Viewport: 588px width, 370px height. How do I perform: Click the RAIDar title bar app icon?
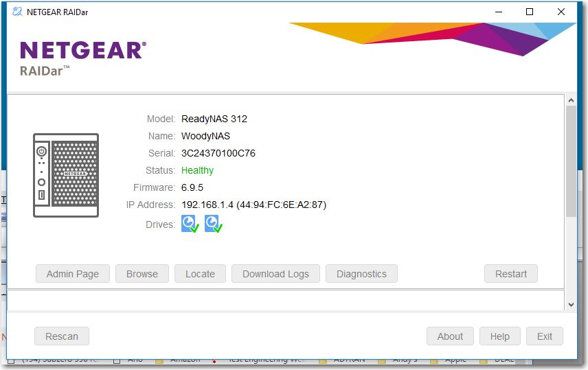[x=17, y=12]
